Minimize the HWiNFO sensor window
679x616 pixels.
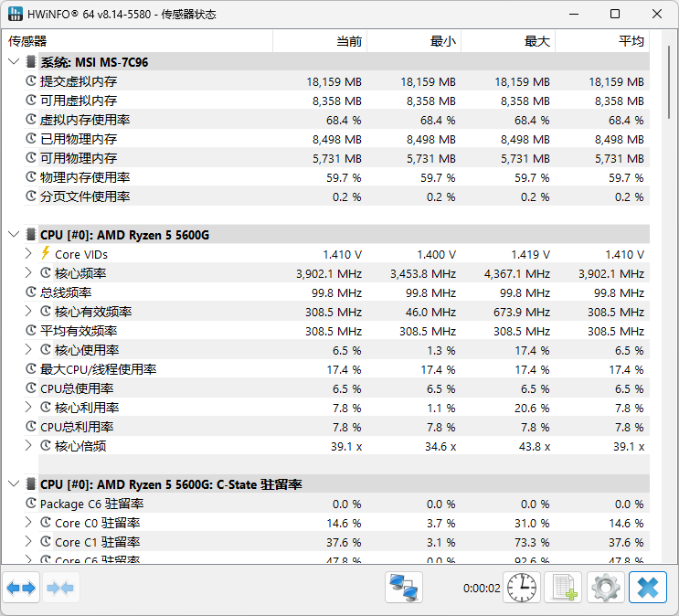(x=574, y=14)
